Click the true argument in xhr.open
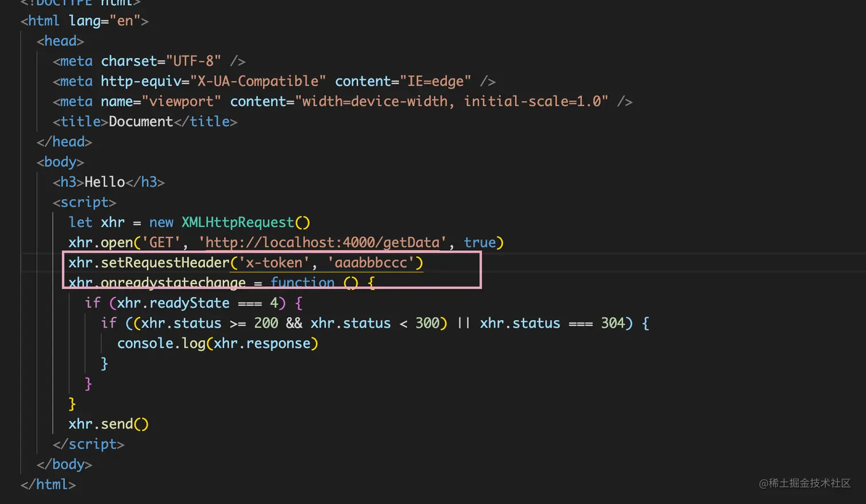 pos(479,243)
